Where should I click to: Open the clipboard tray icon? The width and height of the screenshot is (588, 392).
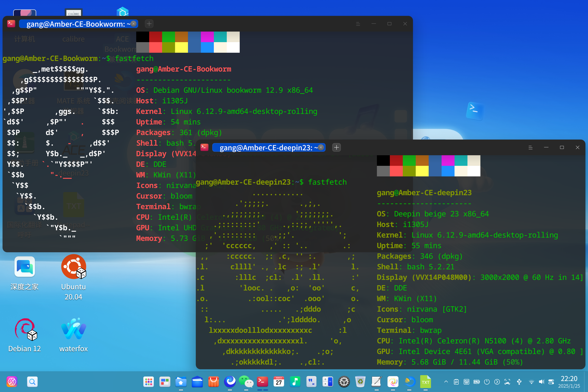(456, 382)
